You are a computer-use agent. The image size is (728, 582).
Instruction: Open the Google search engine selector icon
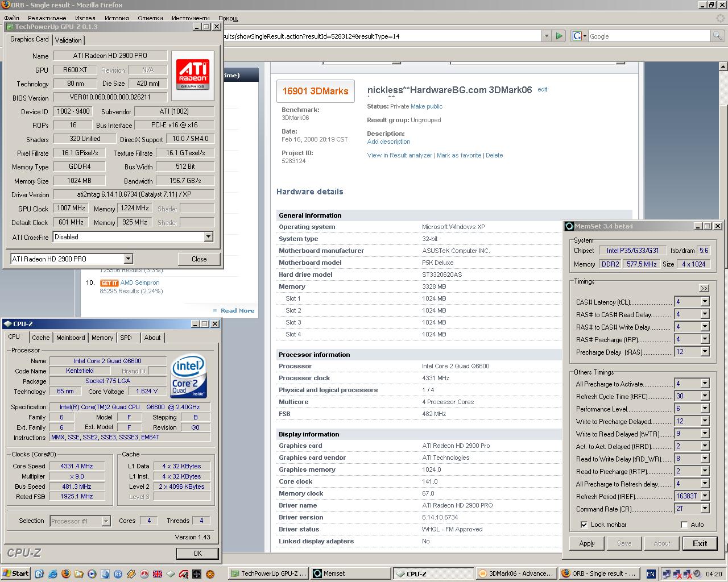tap(579, 36)
